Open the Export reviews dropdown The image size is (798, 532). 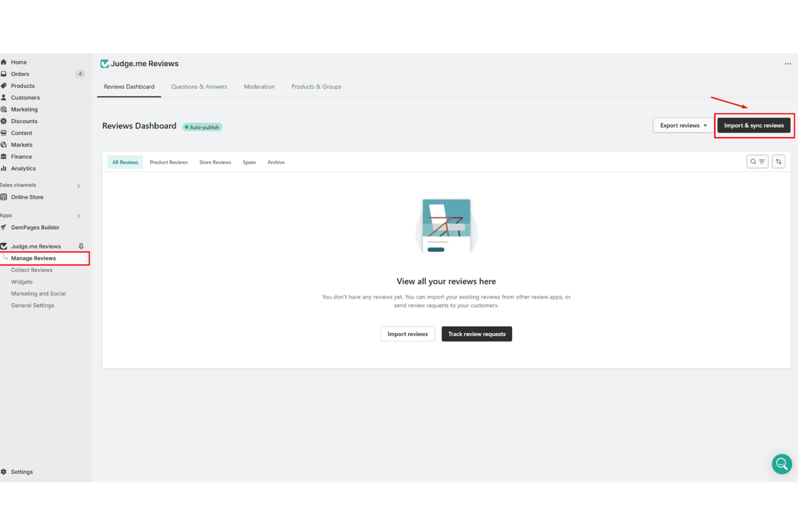tap(683, 126)
